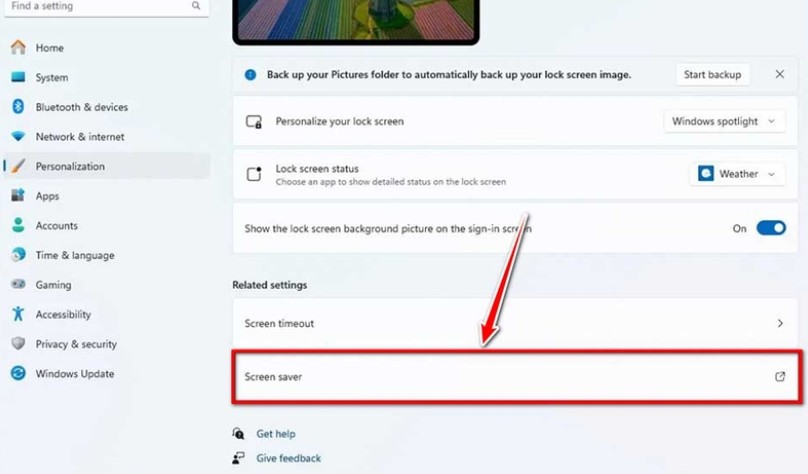Image resolution: width=808 pixels, height=474 pixels.
Task: Open the Get help link
Action: (276, 434)
